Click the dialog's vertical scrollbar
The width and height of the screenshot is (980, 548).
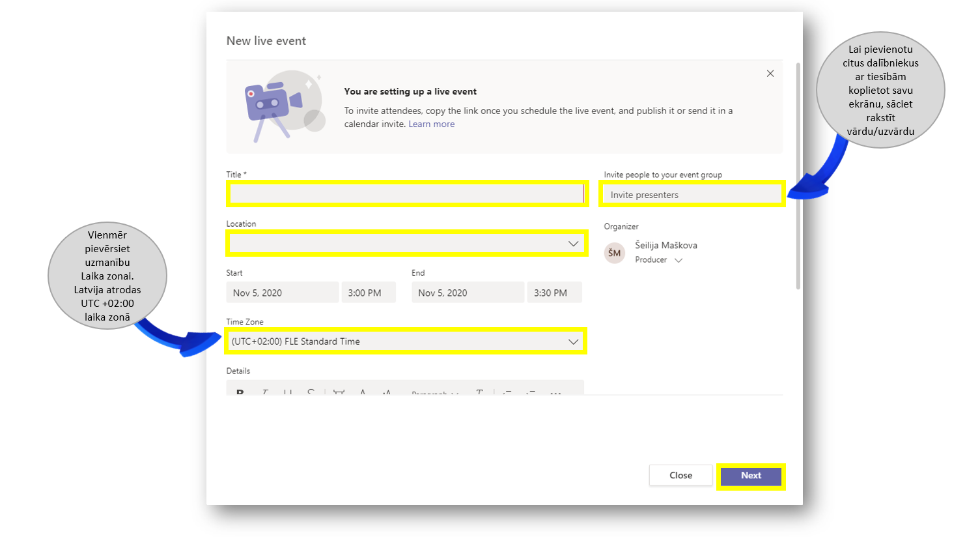coord(798,176)
